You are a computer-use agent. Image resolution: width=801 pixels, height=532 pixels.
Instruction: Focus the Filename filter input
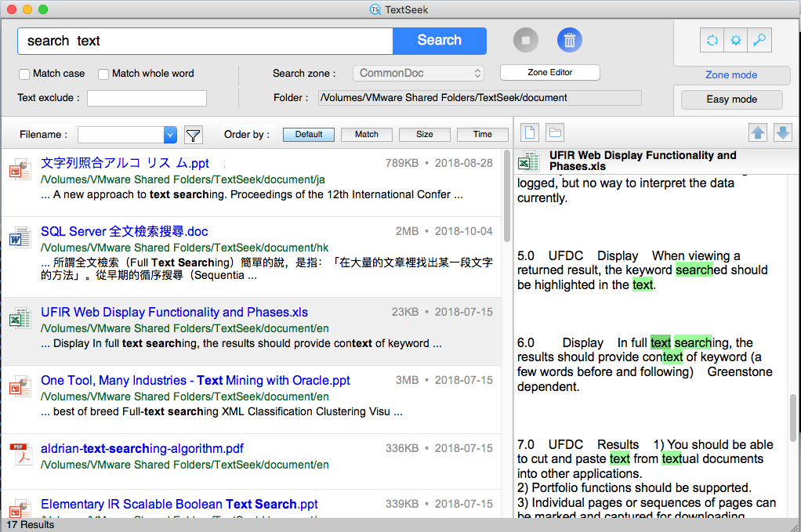(x=121, y=135)
